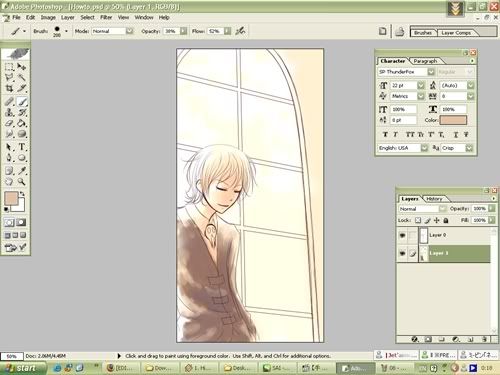
Task: Switch to Quick Mask mode
Action: 22,222
